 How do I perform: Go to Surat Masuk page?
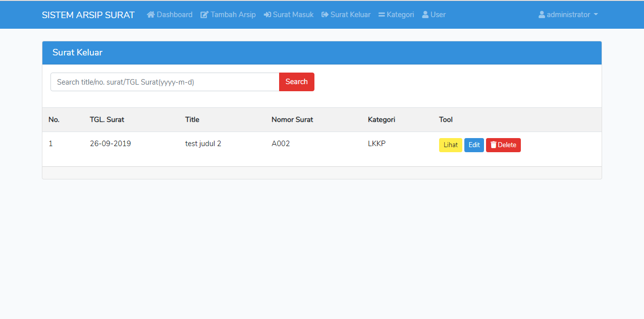coord(289,15)
